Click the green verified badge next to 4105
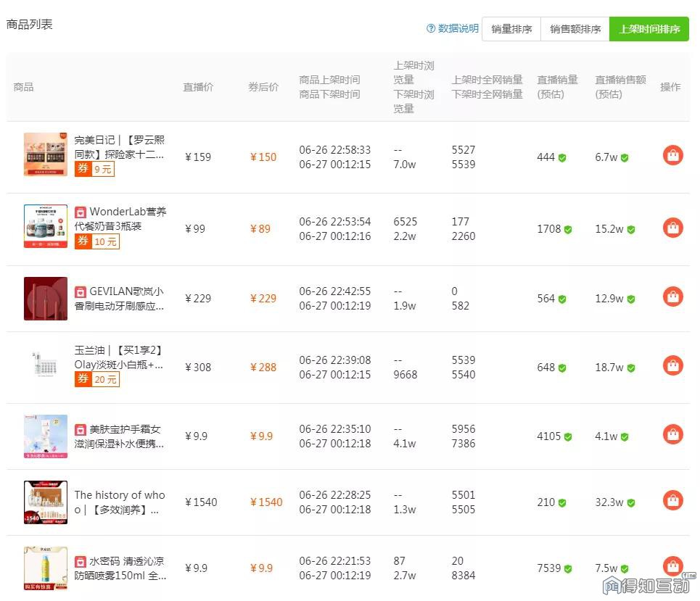 [568, 437]
